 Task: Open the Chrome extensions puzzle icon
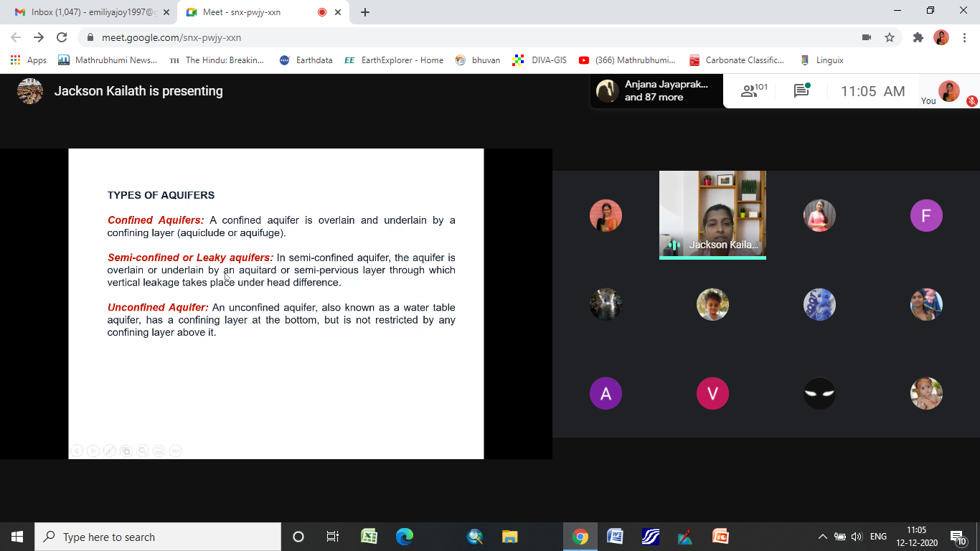918,37
